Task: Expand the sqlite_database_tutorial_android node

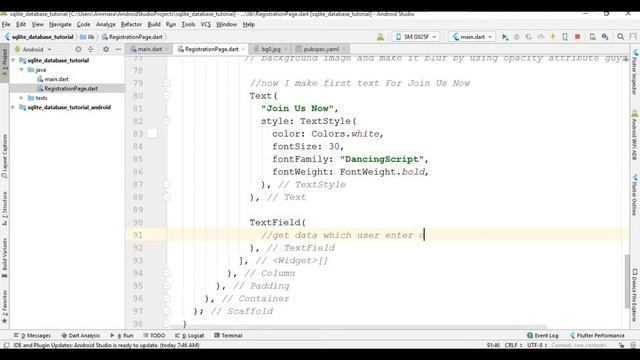Action: click(13, 107)
